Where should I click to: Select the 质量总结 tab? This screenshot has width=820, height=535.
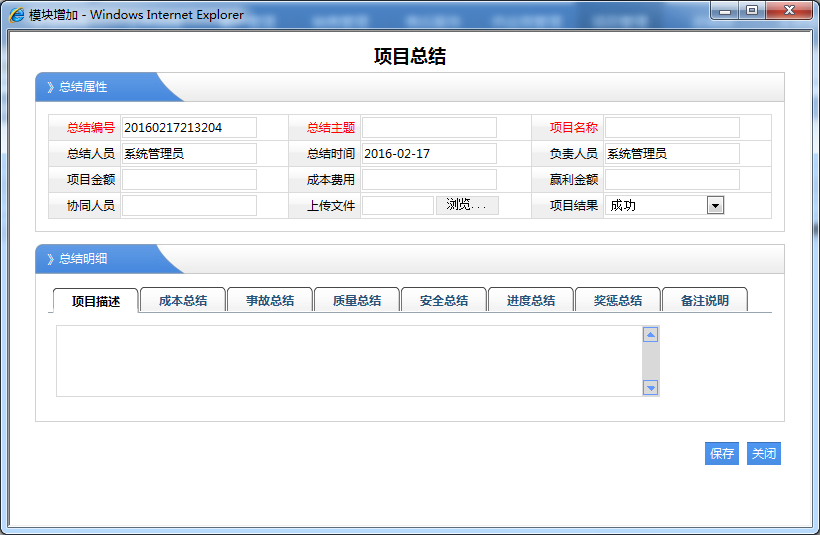[x=357, y=300]
